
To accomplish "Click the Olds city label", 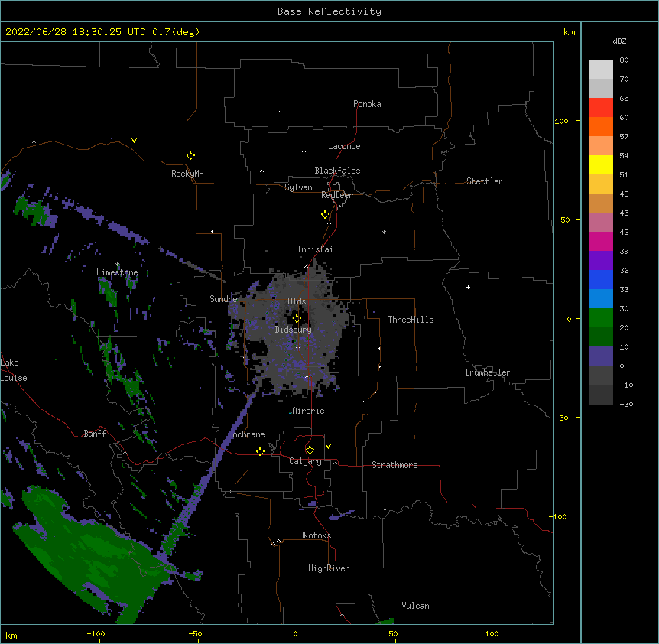I will point(297,301).
